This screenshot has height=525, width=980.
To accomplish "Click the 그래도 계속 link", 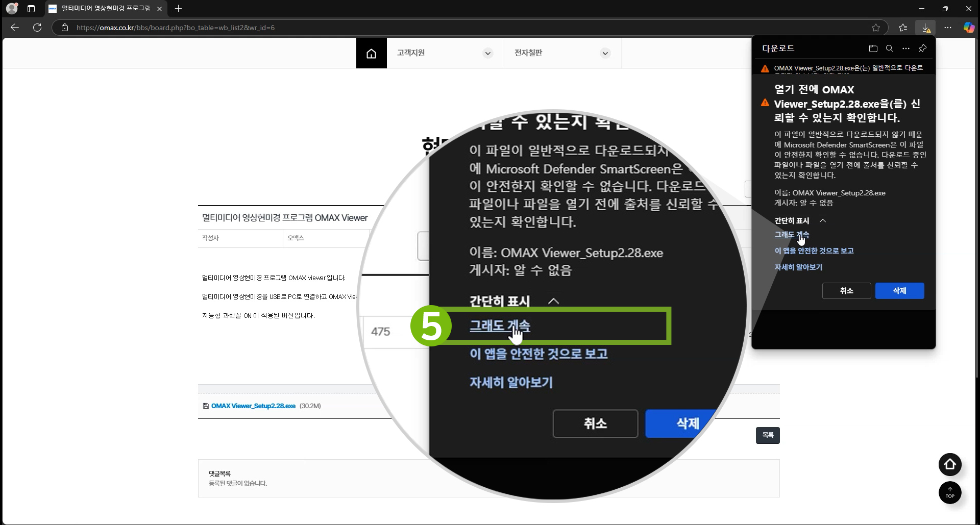I will (791, 235).
